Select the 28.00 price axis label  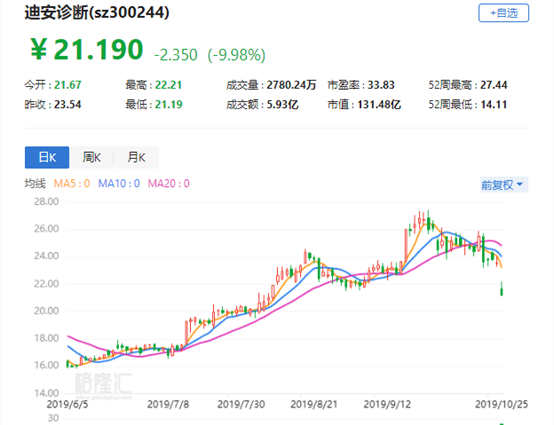point(46,202)
